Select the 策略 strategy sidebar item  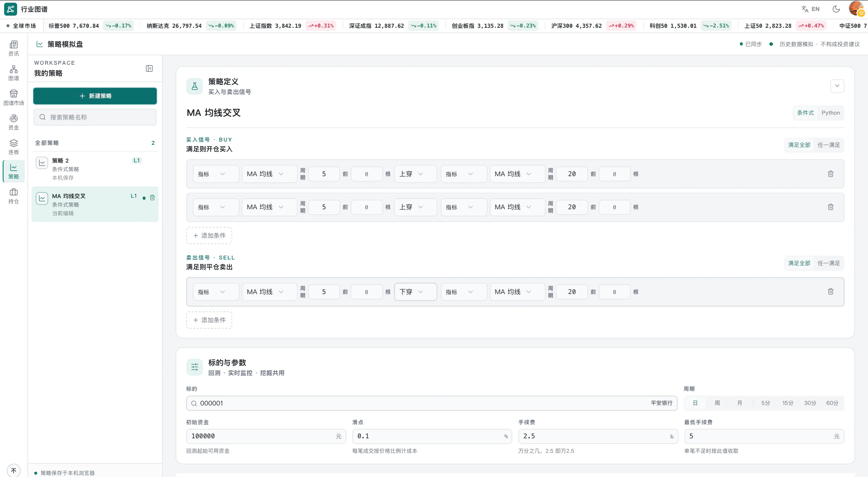tap(14, 171)
